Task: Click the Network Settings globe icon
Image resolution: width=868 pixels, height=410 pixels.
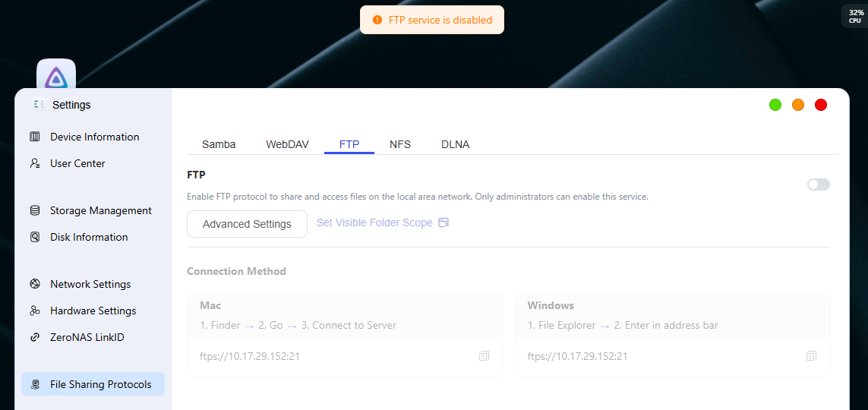Action: click(35, 284)
